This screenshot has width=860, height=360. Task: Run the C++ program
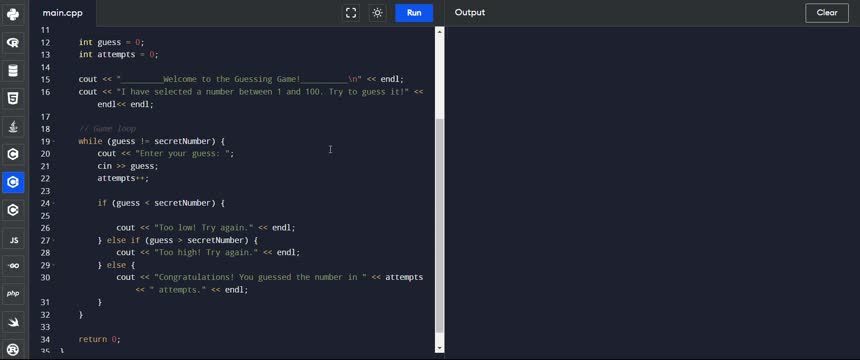[x=414, y=13]
